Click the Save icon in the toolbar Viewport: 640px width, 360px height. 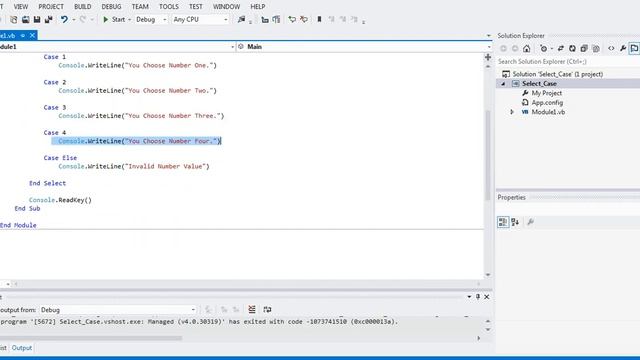click(37, 19)
